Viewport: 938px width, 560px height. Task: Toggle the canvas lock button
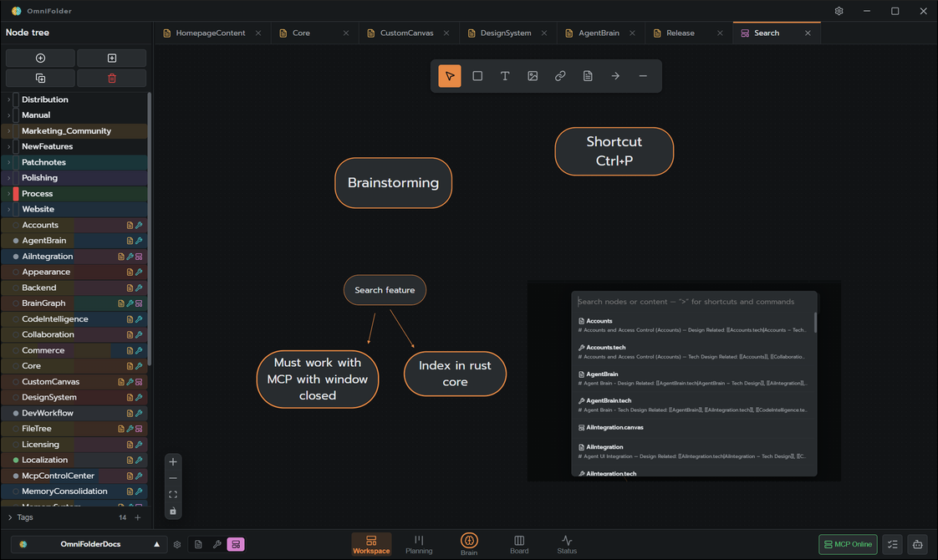(x=173, y=511)
